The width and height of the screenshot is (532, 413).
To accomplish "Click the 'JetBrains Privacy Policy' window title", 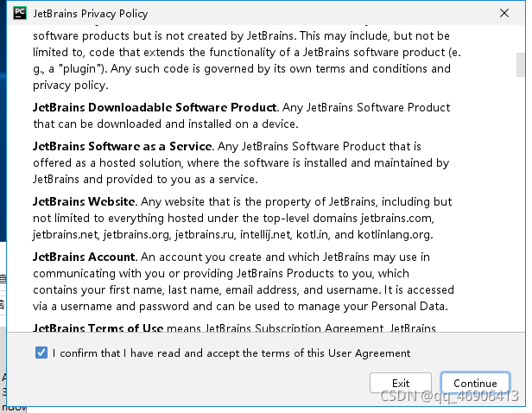I will tap(90, 14).
